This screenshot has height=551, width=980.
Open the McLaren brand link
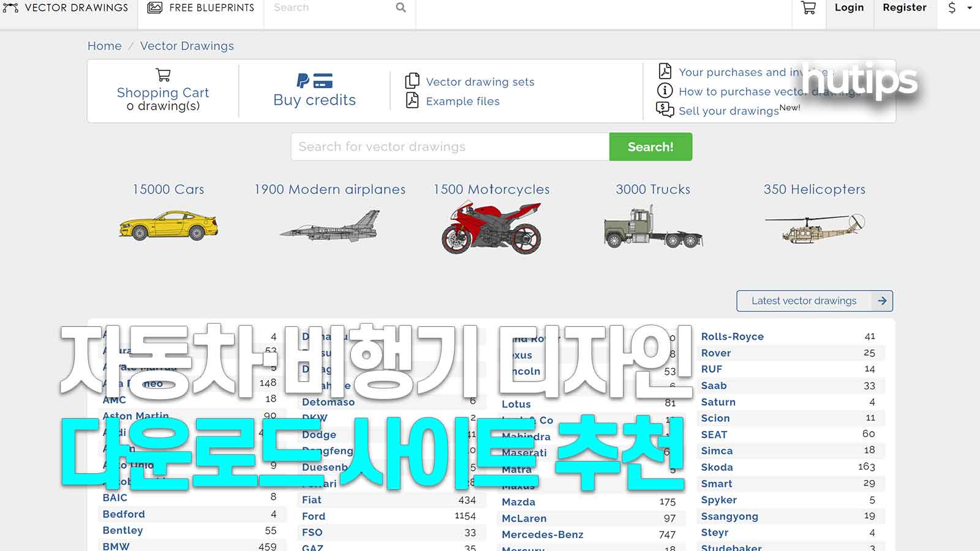click(524, 519)
